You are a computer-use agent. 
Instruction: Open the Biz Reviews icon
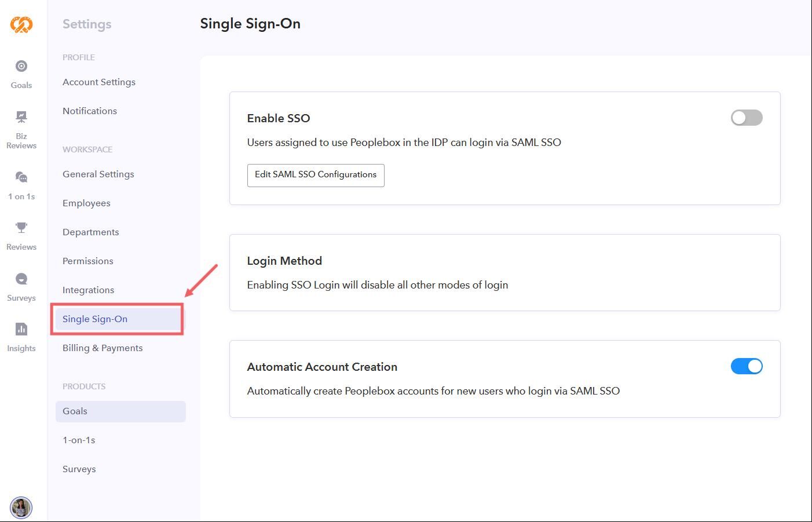tap(21, 130)
